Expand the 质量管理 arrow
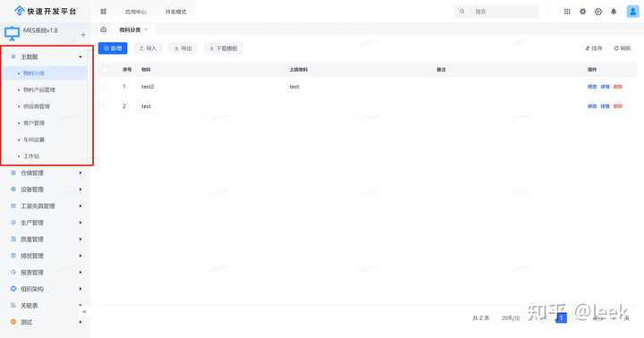The image size is (644, 338). click(x=80, y=239)
